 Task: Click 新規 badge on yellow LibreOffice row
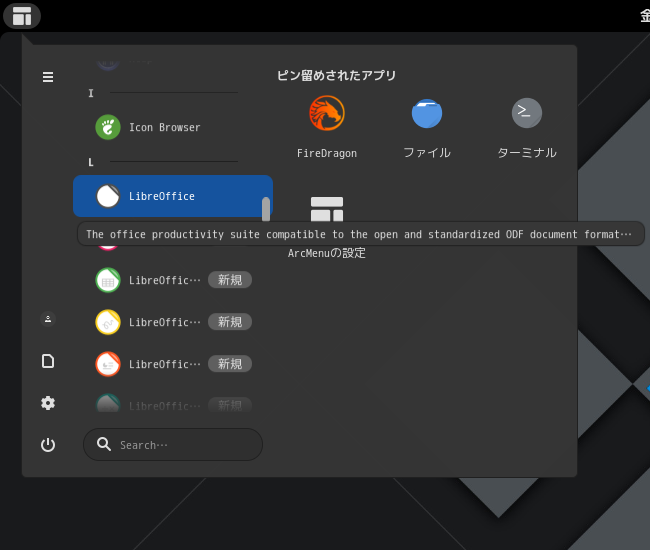pyautogui.click(x=230, y=322)
